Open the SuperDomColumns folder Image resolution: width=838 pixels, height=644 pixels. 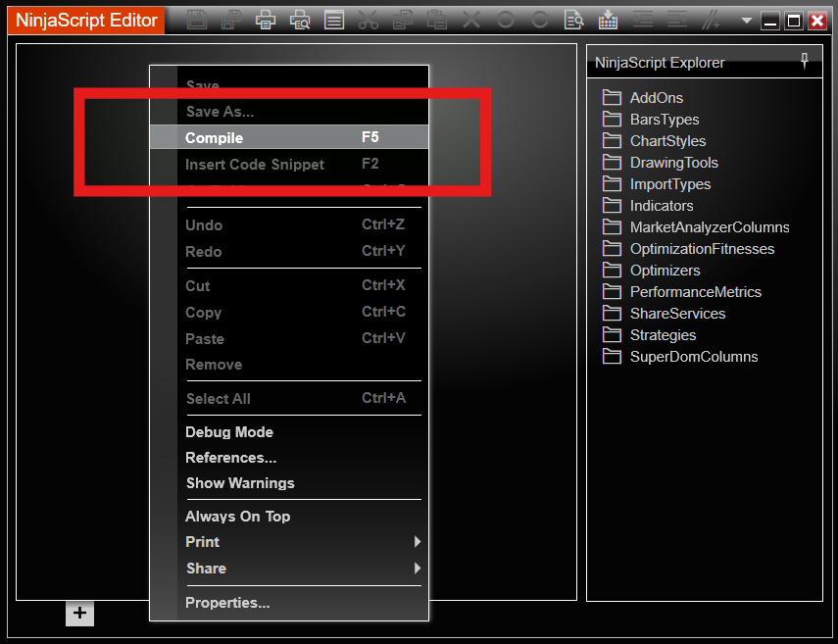click(680, 357)
